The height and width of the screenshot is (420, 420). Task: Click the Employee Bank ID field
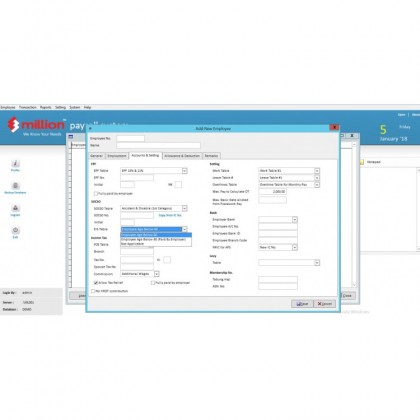(x=278, y=234)
